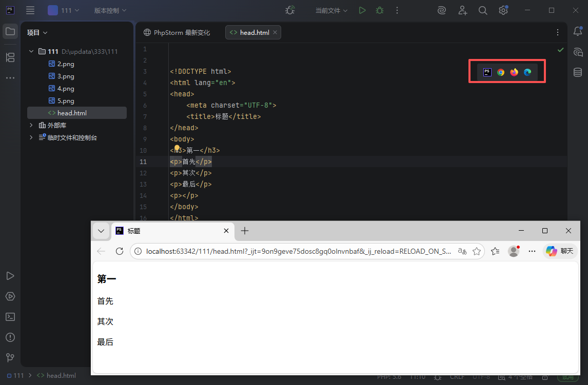Screen dimensions: 588x385
Task: Collapse the 111 project folder
Action: click(31, 51)
